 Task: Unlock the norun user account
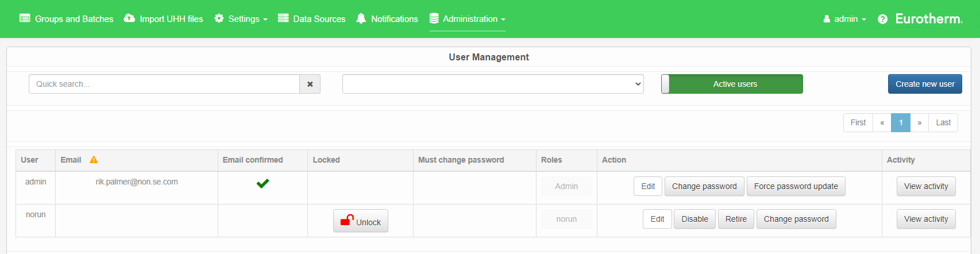(361, 221)
